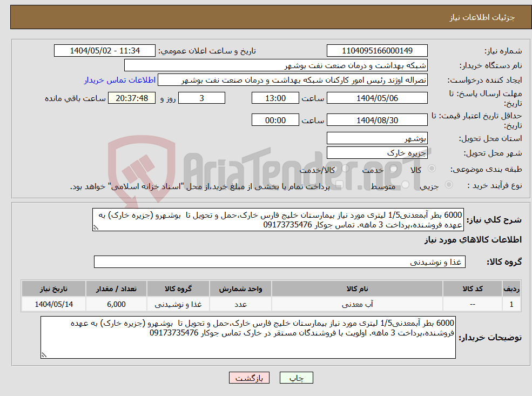This screenshot has height=396, width=532.
Task: Click the row number cell 1
Action: pyautogui.click(x=511, y=304)
